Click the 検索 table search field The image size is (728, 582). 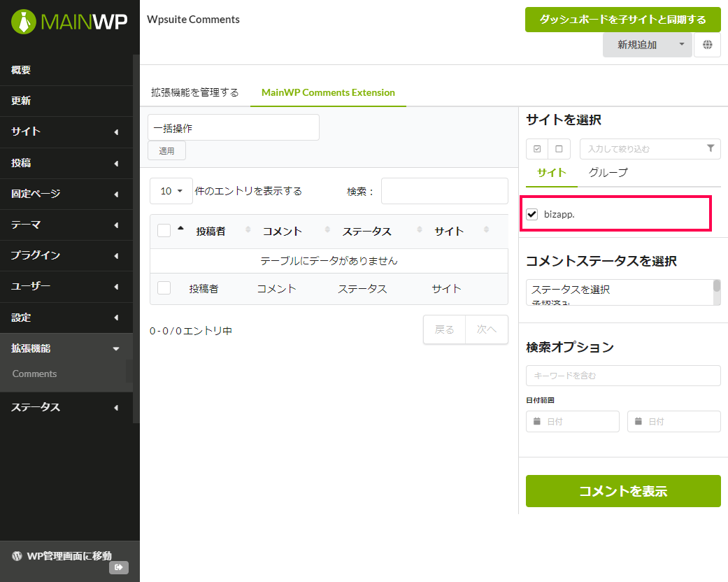point(444,191)
